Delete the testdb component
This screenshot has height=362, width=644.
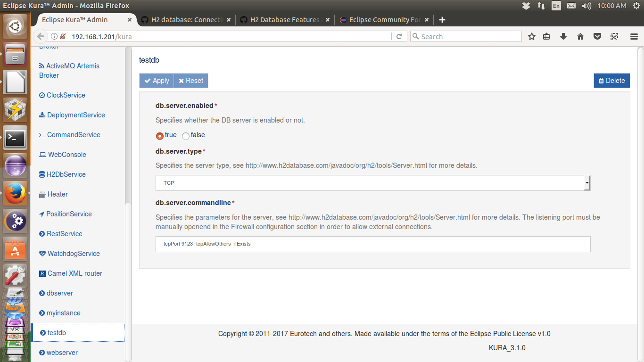point(611,81)
